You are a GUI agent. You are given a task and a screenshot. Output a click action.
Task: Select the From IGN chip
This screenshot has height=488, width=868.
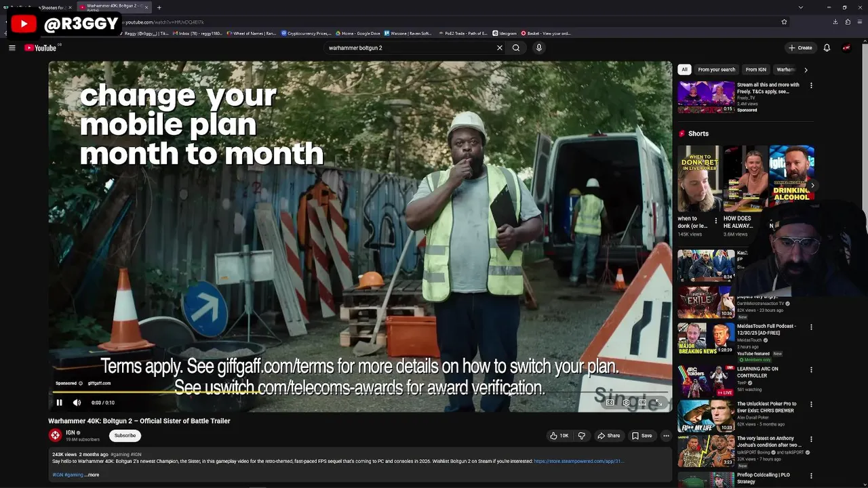(755, 69)
